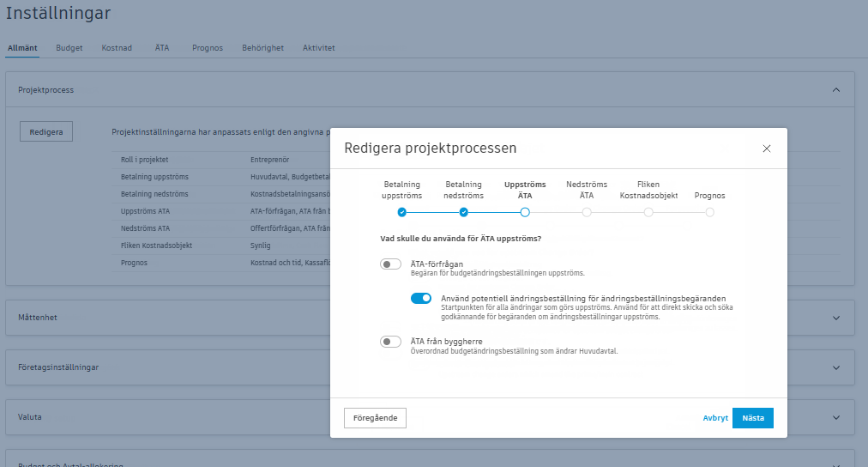Switch to the Prognos tab
Viewport: 868px width, 467px height.
click(x=208, y=47)
